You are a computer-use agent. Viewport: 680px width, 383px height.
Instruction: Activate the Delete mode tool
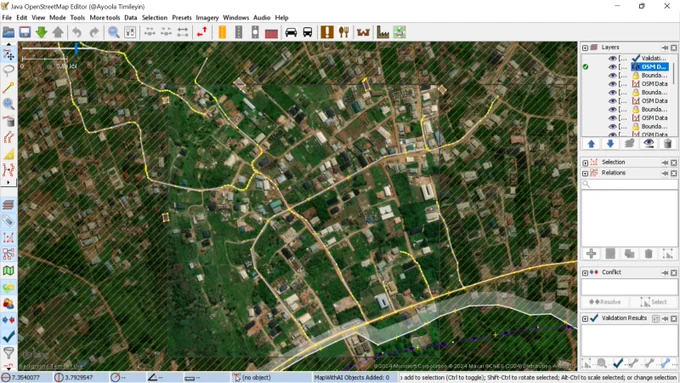coord(8,121)
